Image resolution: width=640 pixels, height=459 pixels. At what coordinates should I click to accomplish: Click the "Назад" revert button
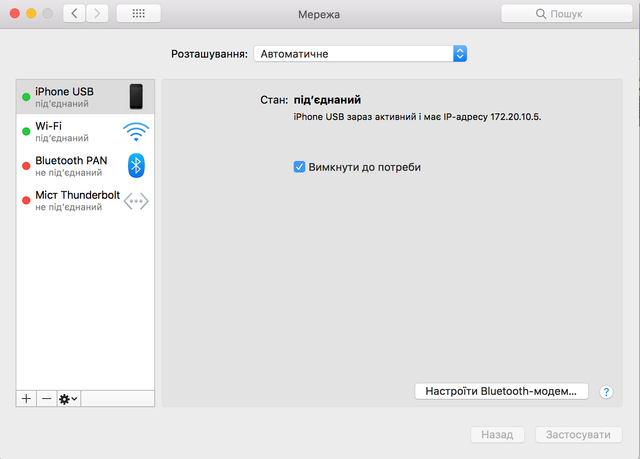(497, 435)
